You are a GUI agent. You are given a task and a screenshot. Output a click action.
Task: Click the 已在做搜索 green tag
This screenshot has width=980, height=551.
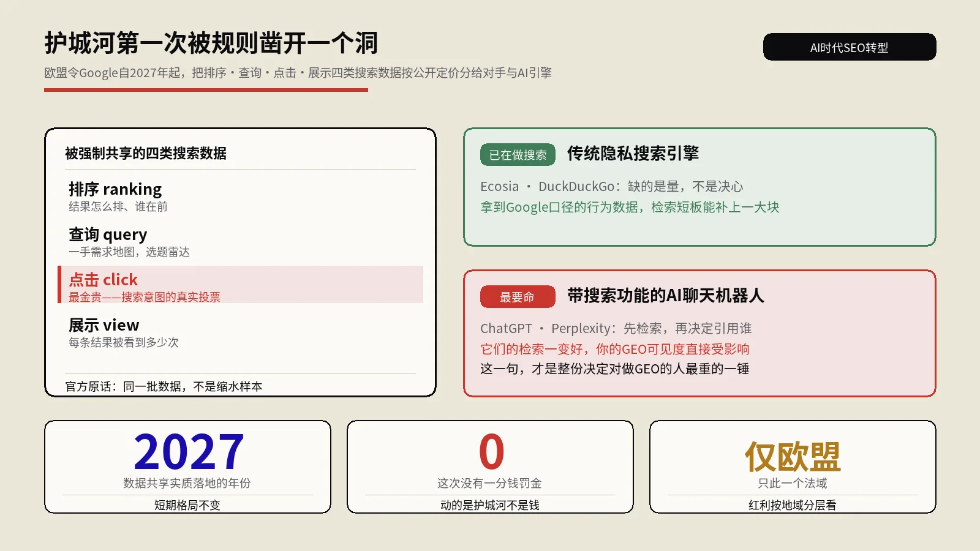click(x=518, y=155)
